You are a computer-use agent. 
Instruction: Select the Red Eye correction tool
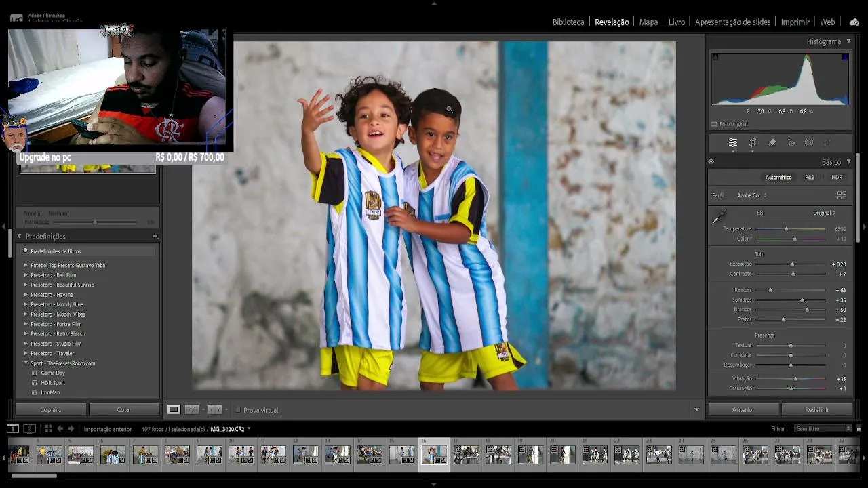791,142
